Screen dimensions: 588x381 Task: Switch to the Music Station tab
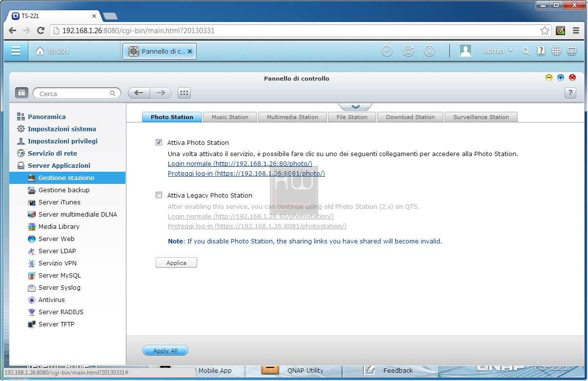coord(230,117)
